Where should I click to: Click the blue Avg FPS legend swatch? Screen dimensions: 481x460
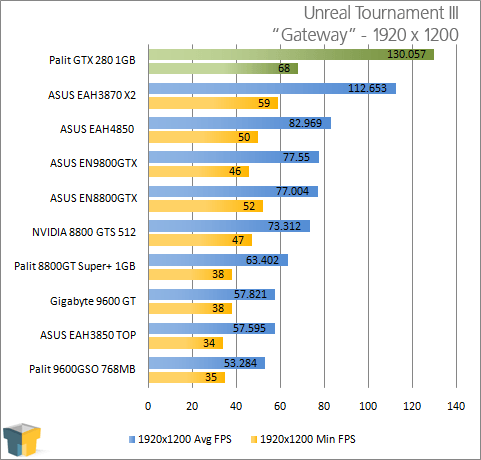tap(132, 440)
